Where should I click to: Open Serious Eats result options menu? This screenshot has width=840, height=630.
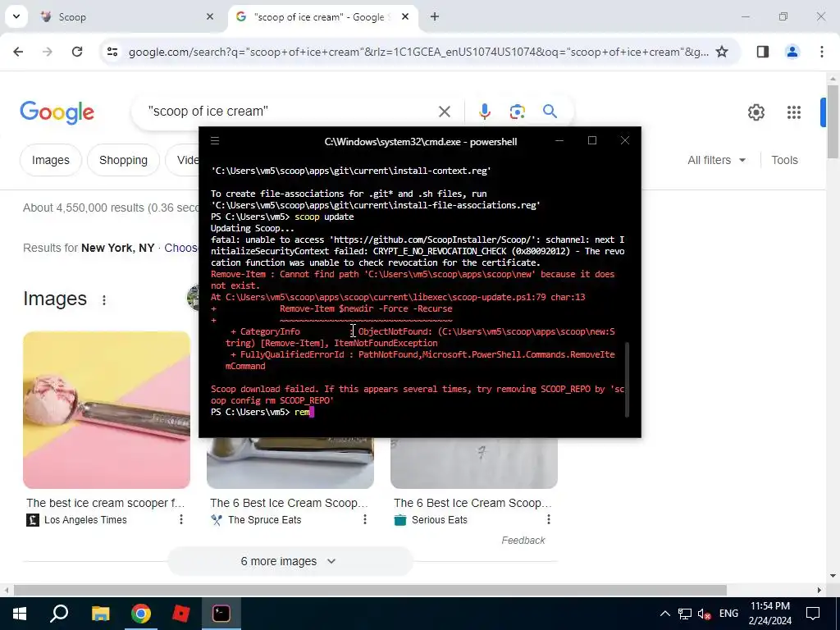(549, 519)
